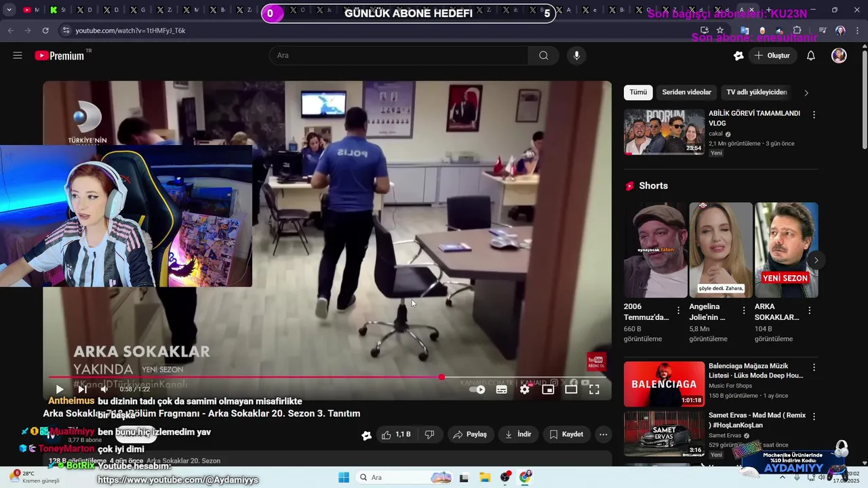Select the Seriden videolar chip

[686, 92]
